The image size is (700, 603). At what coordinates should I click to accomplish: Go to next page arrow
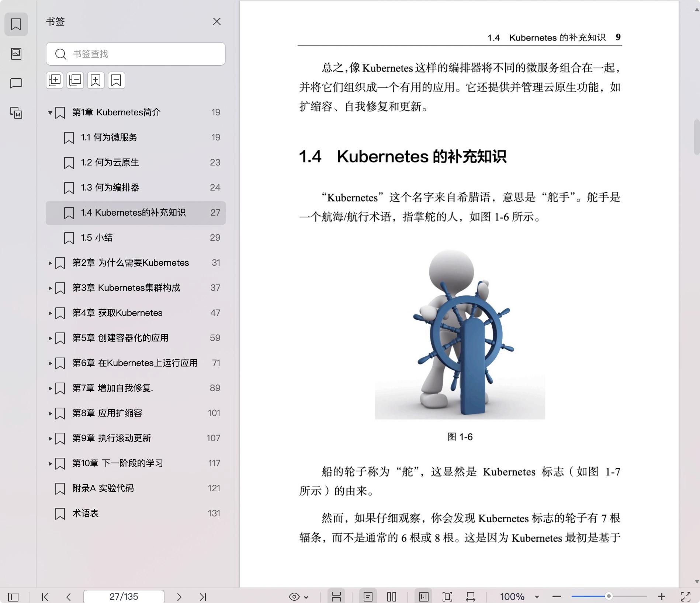coord(179,597)
